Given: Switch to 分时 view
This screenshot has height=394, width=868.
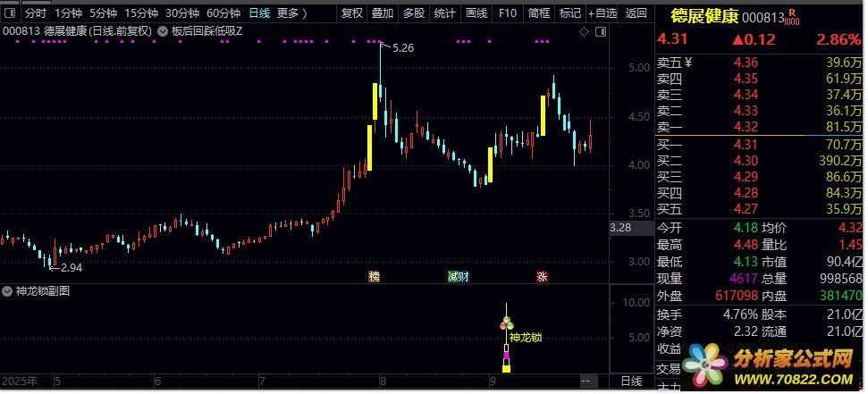Looking at the screenshot, I should (x=36, y=13).
